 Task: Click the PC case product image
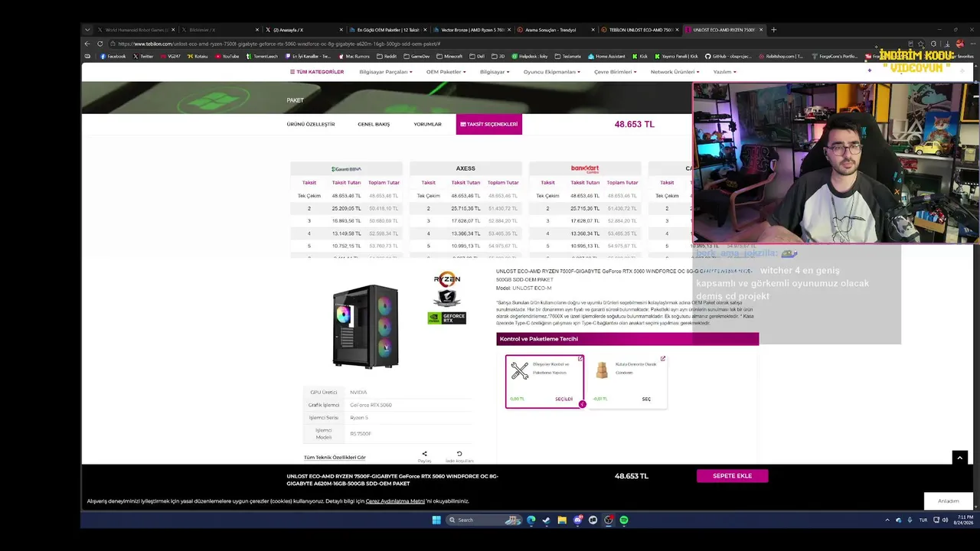point(365,326)
